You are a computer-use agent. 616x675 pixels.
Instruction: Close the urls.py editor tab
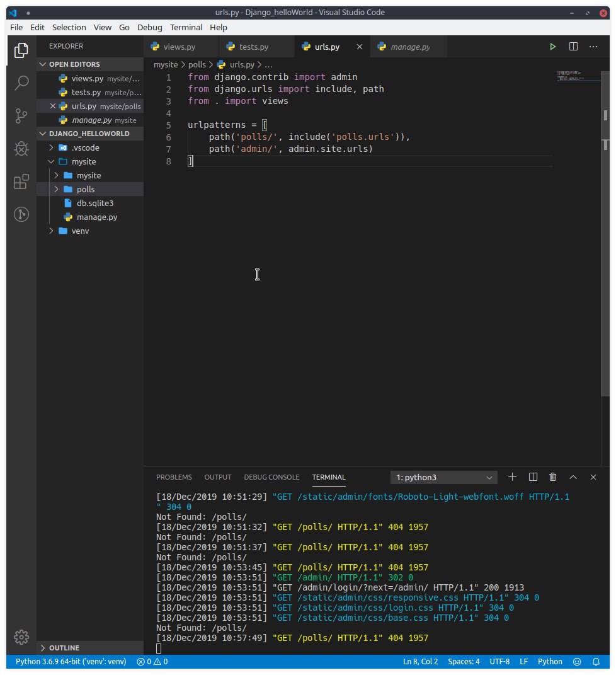[360, 47]
